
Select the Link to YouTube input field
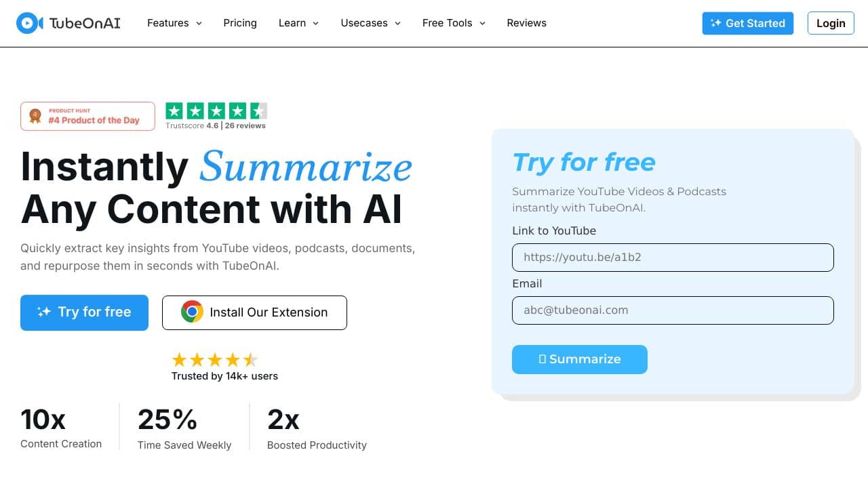[x=673, y=258]
